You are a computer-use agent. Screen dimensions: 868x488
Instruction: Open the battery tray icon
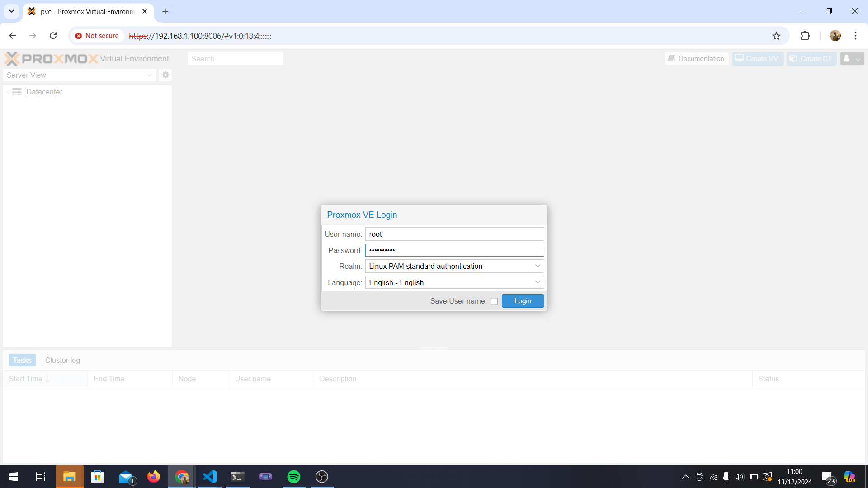[x=754, y=477]
